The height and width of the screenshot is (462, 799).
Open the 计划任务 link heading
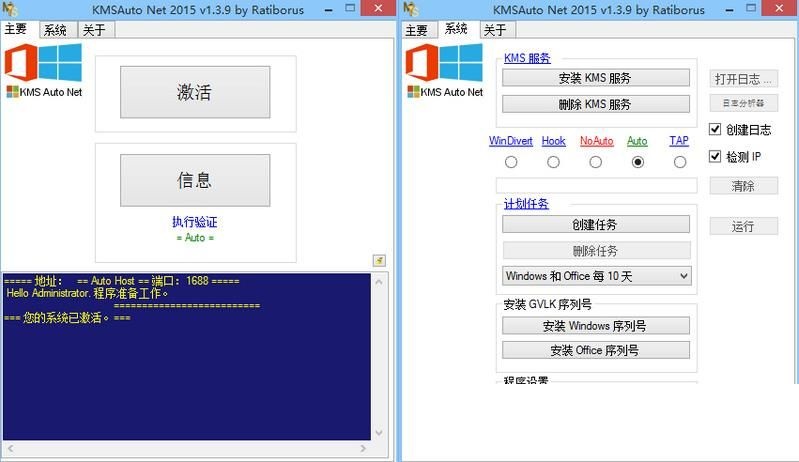(x=526, y=204)
